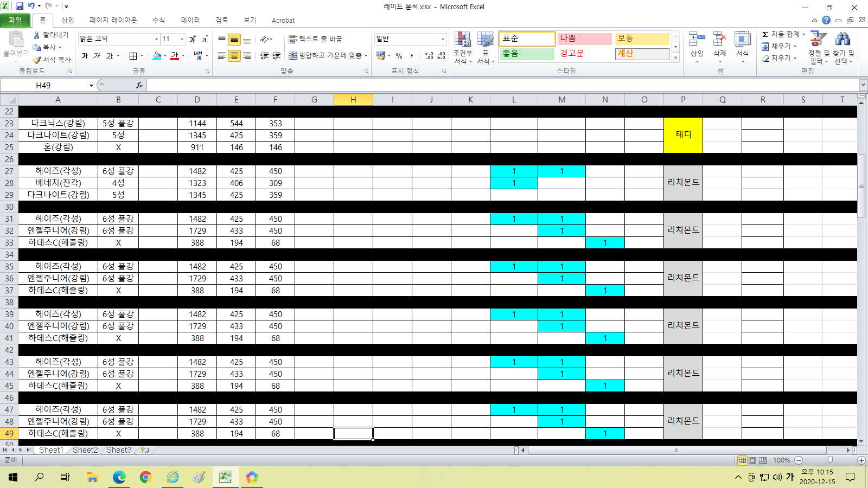Switch to the 삽입 (Insert) ribbon tab
This screenshot has width=868, height=488.
68,20
